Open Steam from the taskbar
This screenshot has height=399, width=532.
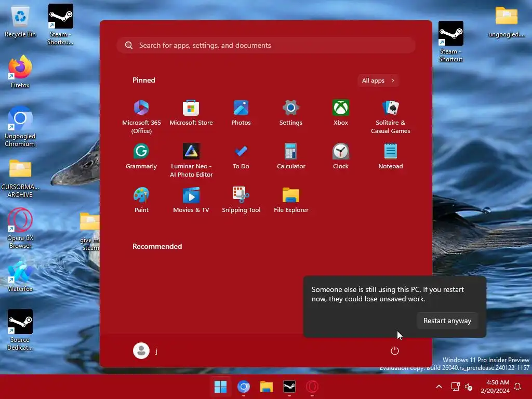289,387
